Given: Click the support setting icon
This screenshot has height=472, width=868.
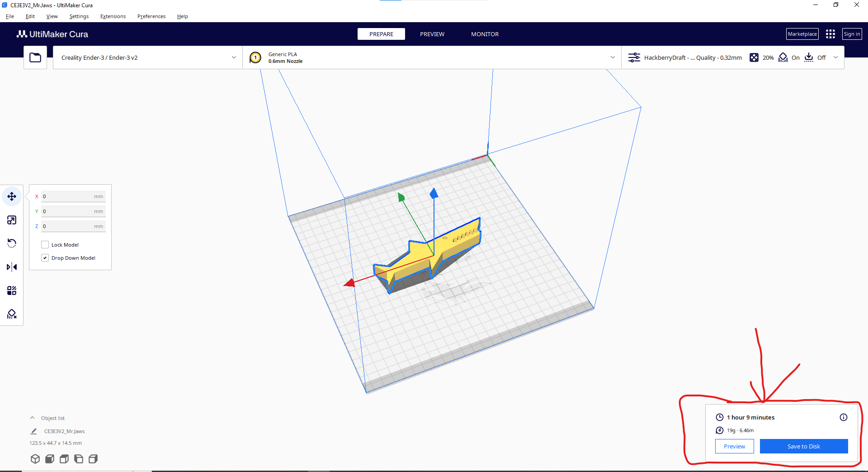Looking at the screenshot, I should (x=783, y=57).
